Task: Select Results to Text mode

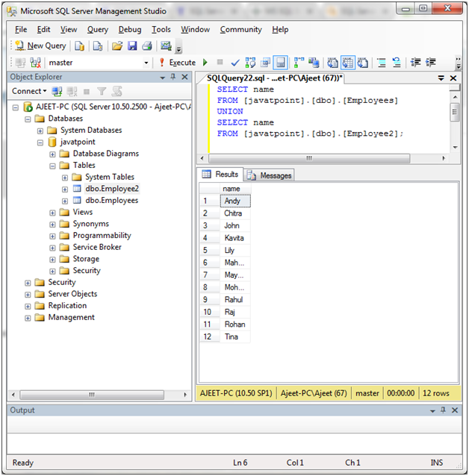Action: point(332,63)
